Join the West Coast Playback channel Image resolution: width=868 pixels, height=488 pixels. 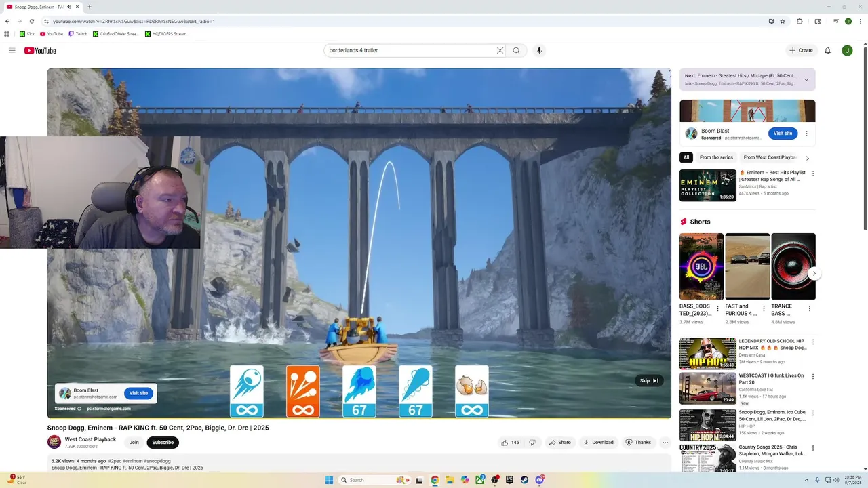pyautogui.click(x=134, y=443)
